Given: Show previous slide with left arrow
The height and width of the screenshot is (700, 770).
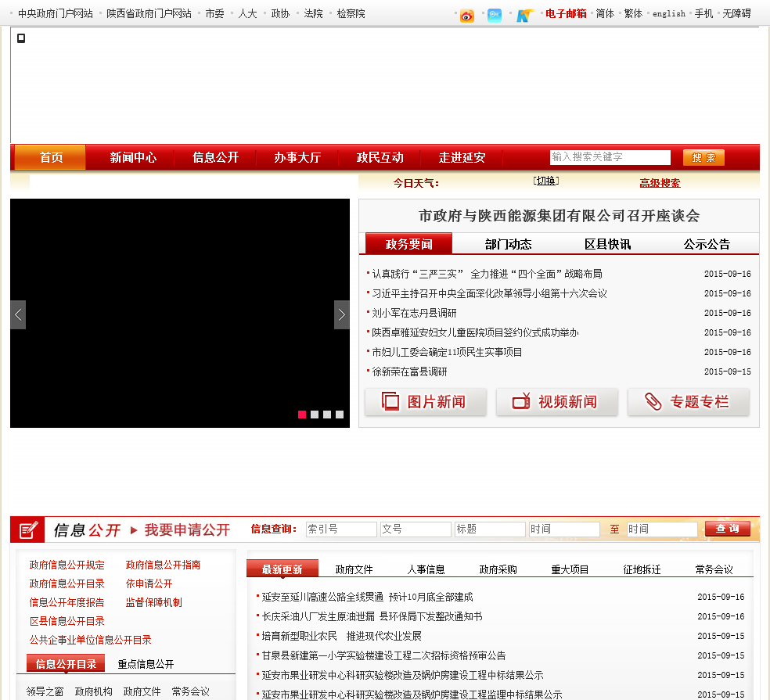Looking at the screenshot, I should [18, 314].
